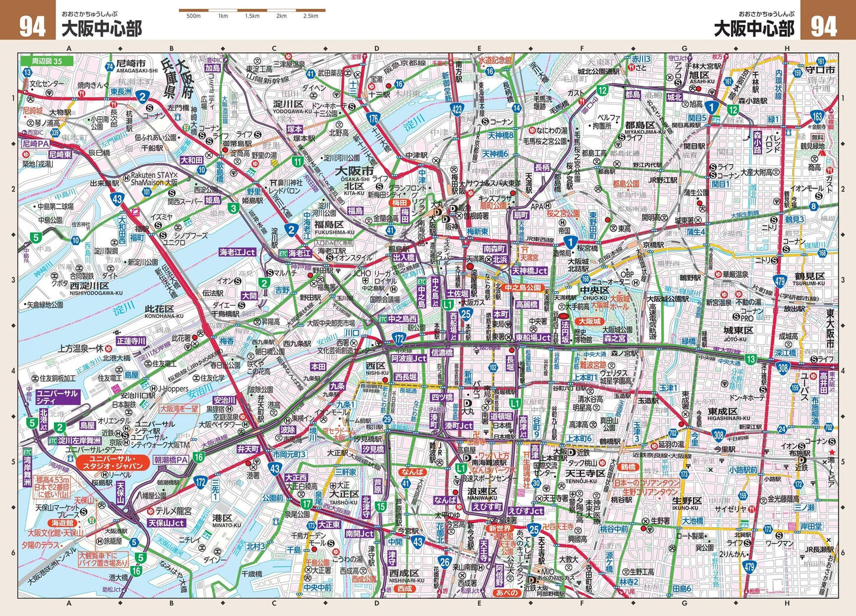Select the orange 大阪城 landmark label
The height and width of the screenshot is (616, 856).
(x=589, y=321)
